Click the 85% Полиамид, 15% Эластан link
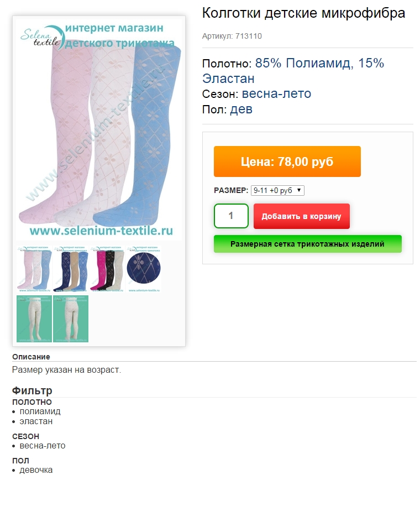The height and width of the screenshot is (511, 420). pos(293,71)
